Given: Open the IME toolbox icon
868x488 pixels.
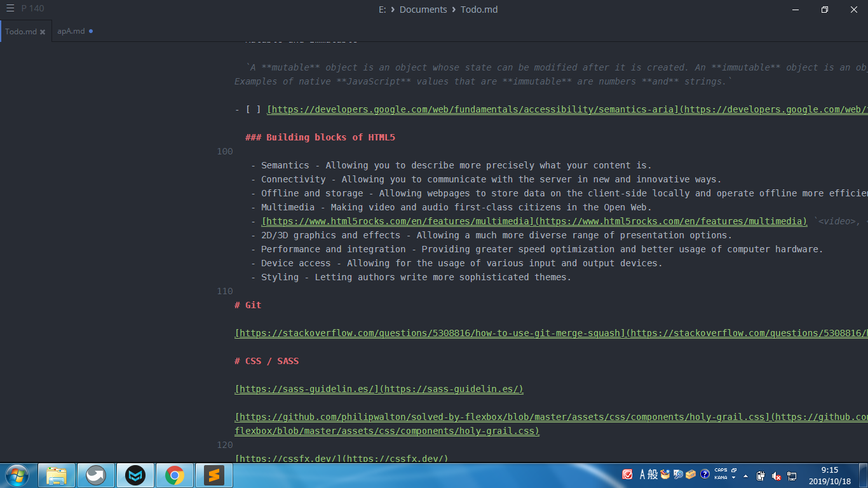Looking at the screenshot, I should pyautogui.click(x=691, y=474).
